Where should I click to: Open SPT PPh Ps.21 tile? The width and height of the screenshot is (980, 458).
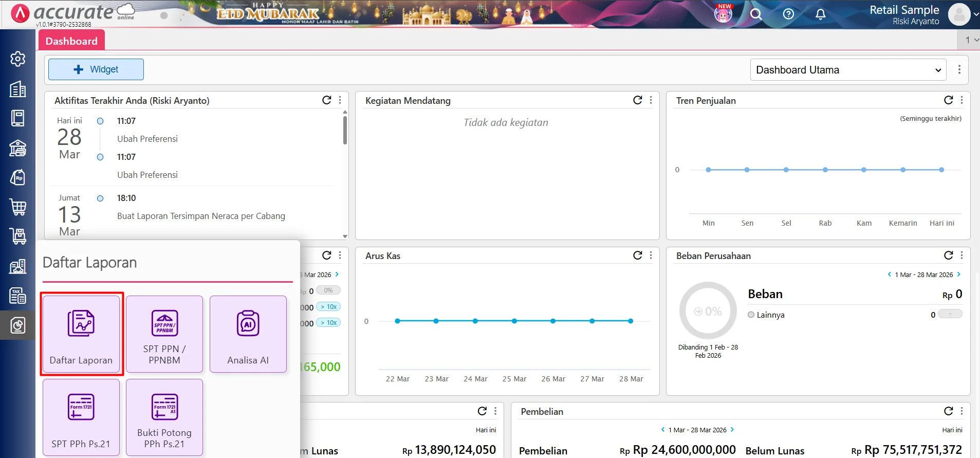[x=81, y=417]
